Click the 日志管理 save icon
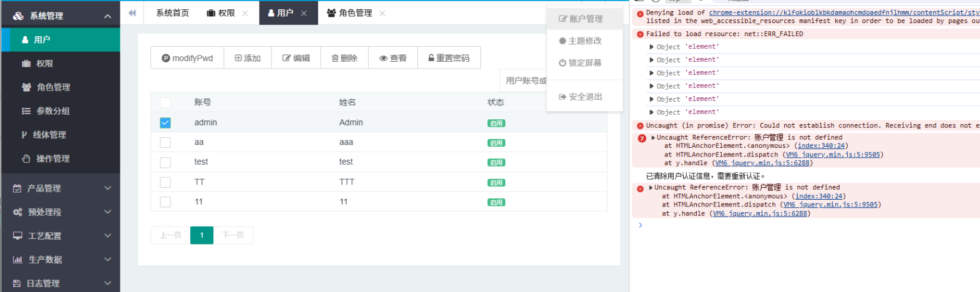The height and width of the screenshot is (292, 980). [17, 283]
